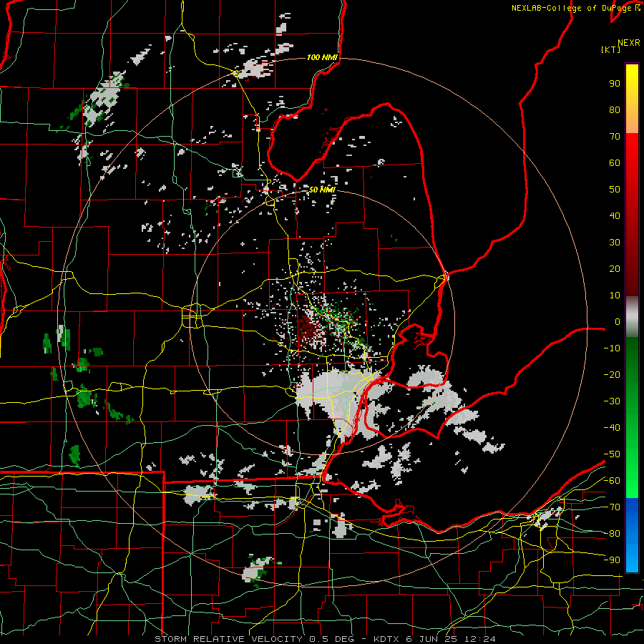Click the 50 NMI range ring label
The image size is (644, 644).
tap(322, 190)
